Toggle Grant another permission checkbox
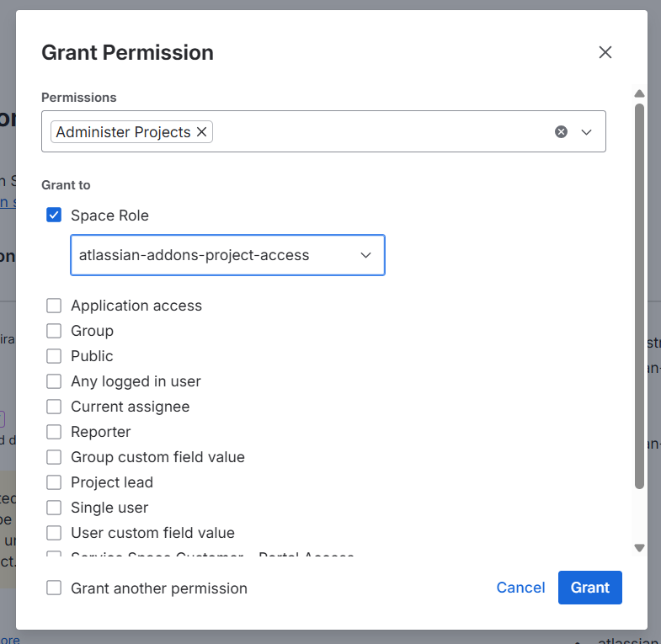The height and width of the screenshot is (644, 661). [x=54, y=588]
